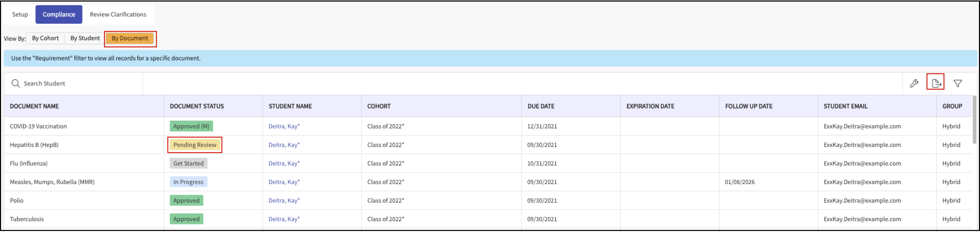Image resolution: width=980 pixels, height=232 pixels.
Task: Open Deitra, Kay link in Polio row
Action: pyautogui.click(x=284, y=201)
